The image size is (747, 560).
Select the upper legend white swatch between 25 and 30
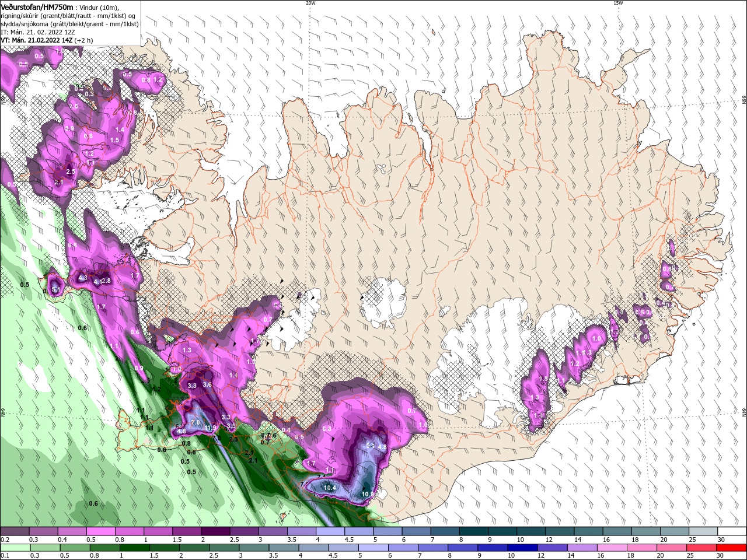[x=703, y=531]
